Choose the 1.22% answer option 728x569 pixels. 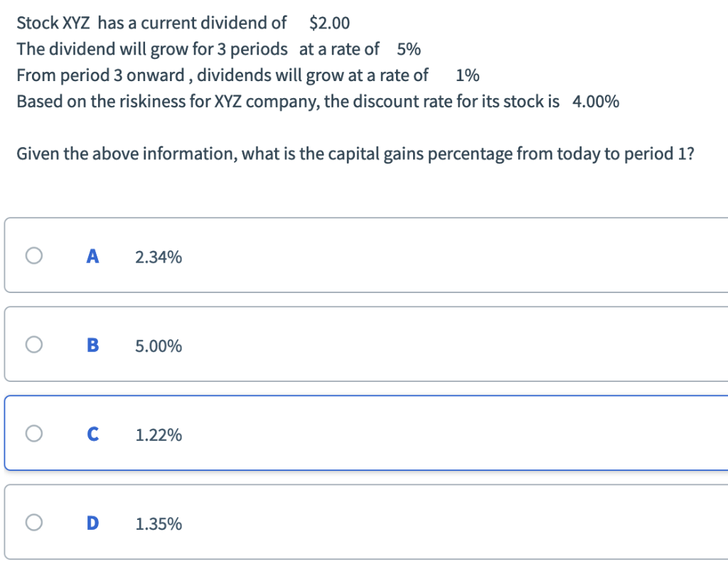(x=158, y=434)
